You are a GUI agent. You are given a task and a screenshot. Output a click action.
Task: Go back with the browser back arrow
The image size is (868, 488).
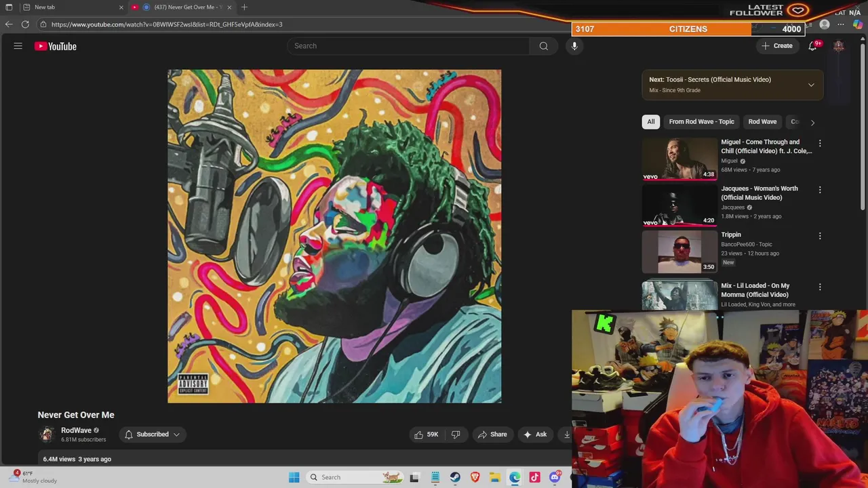(x=9, y=24)
